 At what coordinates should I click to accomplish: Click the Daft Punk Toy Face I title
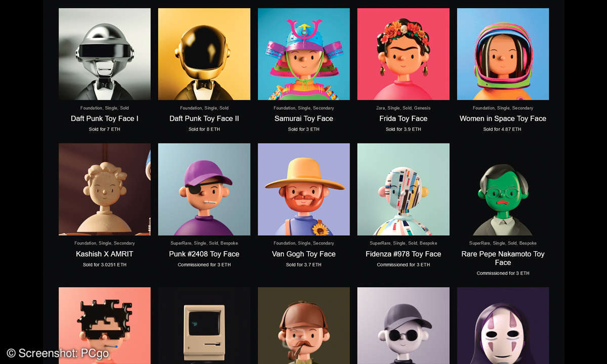click(104, 119)
